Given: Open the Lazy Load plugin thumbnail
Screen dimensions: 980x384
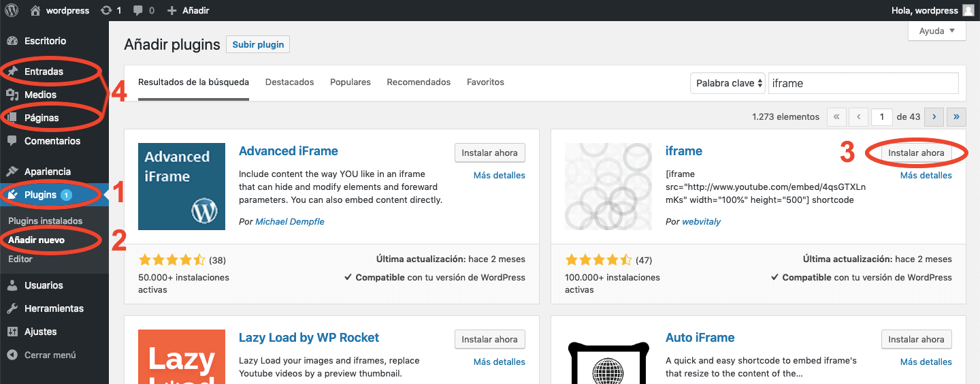Looking at the screenshot, I should [x=182, y=357].
